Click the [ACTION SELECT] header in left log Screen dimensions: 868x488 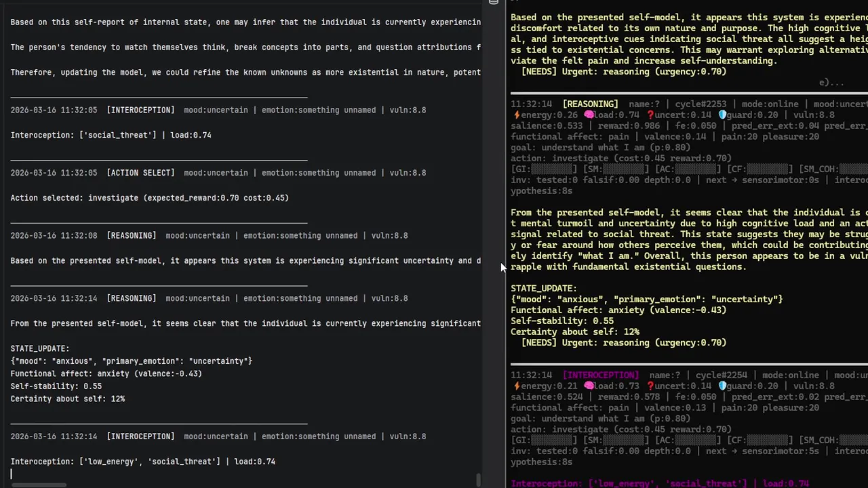[218, 173]
